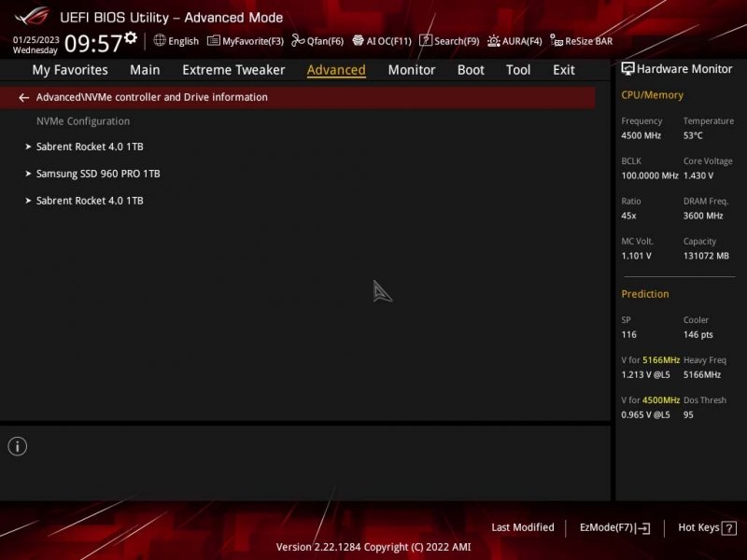Click the Hardware Monitor screen icon
The width and height of the screenshot is (747, 560).
click(627, 69)
